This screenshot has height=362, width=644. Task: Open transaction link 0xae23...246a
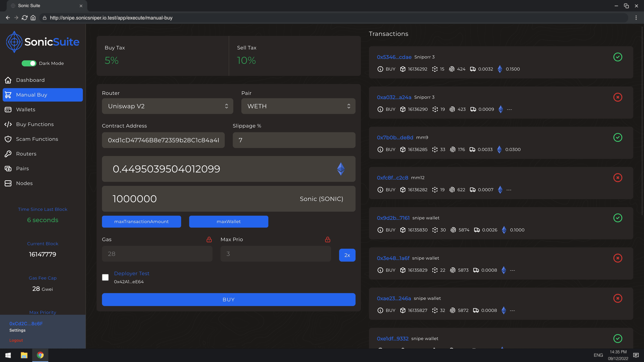(394, 298)
